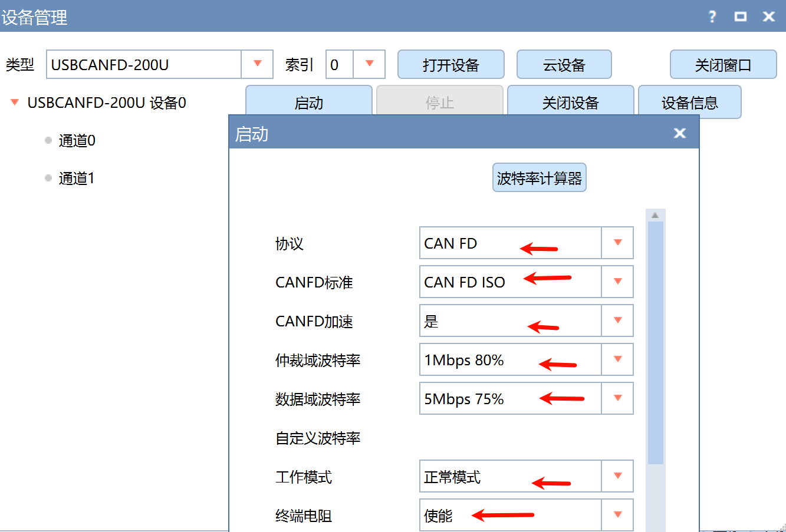Click the 关闭窗口 button
Image resolution: width=786 pixels, height=532 pixels.
coord(723,64)
